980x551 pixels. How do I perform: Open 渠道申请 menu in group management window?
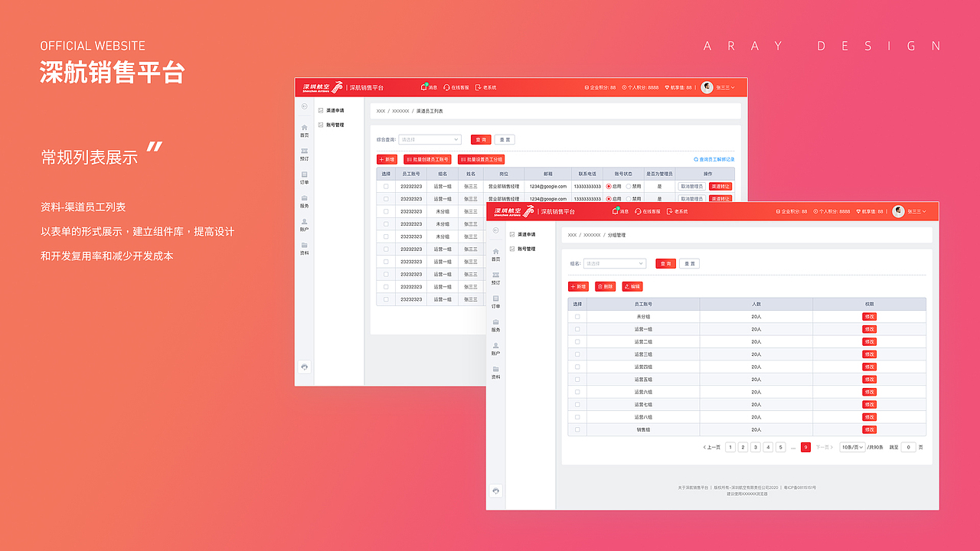pyautogui.click(x=522, y=234)
